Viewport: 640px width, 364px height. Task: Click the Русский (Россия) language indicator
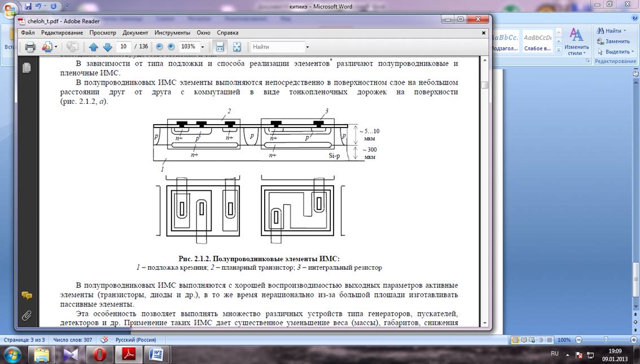[135, 340]
